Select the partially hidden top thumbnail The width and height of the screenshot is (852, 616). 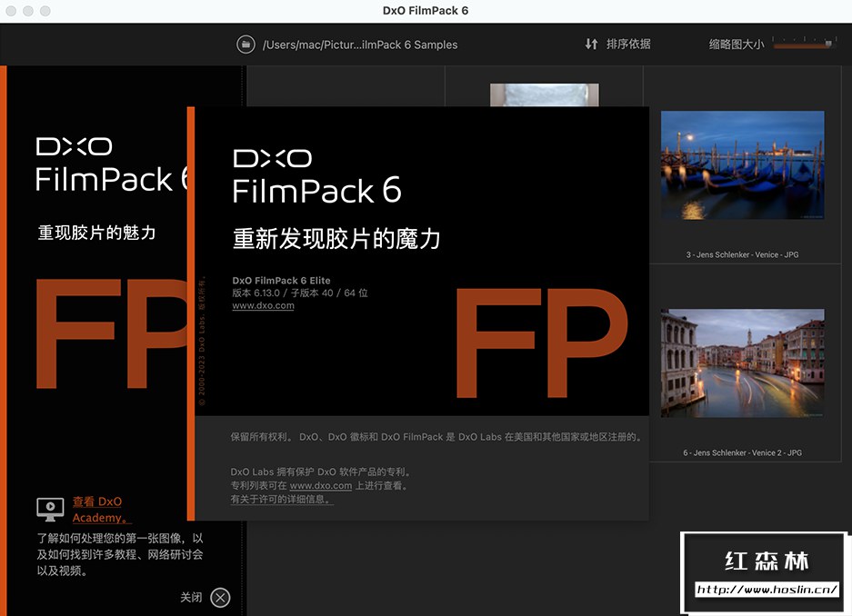click(544, 95)
